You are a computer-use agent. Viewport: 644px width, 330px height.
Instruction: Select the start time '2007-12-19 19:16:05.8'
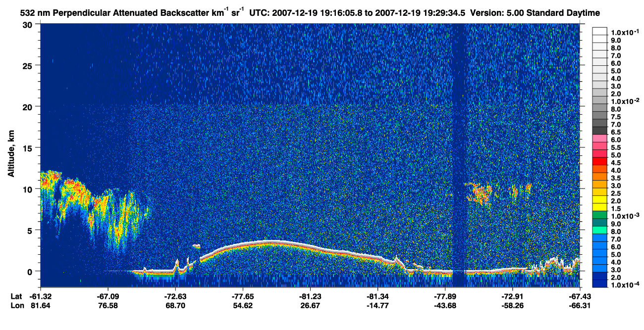[x=320, y=12]
